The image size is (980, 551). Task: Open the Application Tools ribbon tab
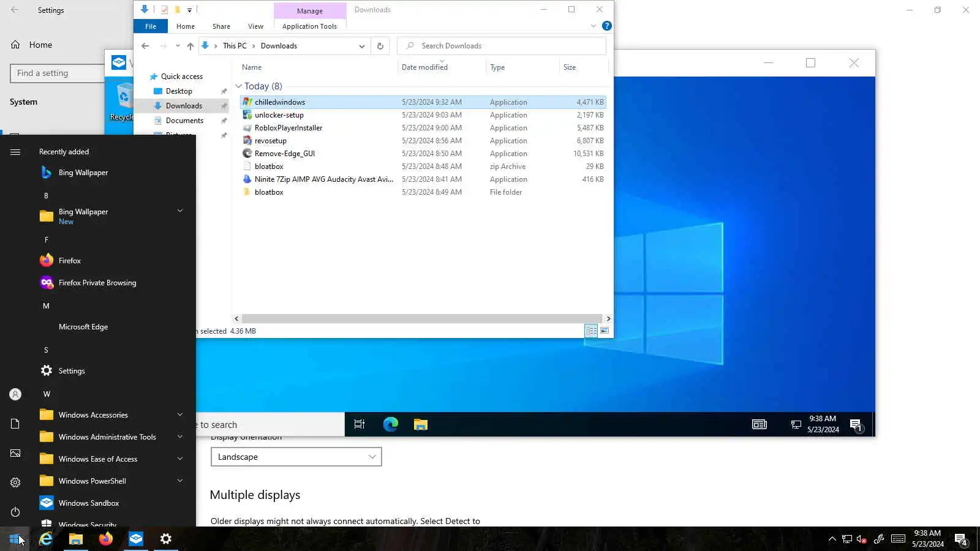pos(309,26)
